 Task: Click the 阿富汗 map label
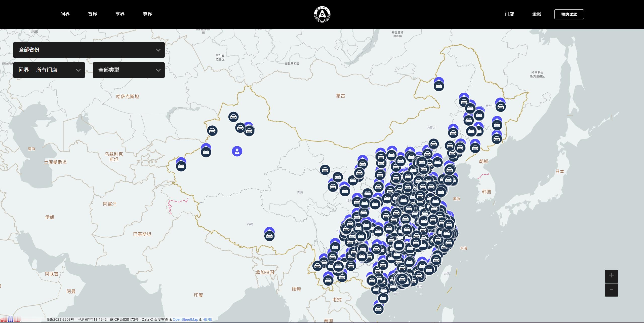coord(110,204)
